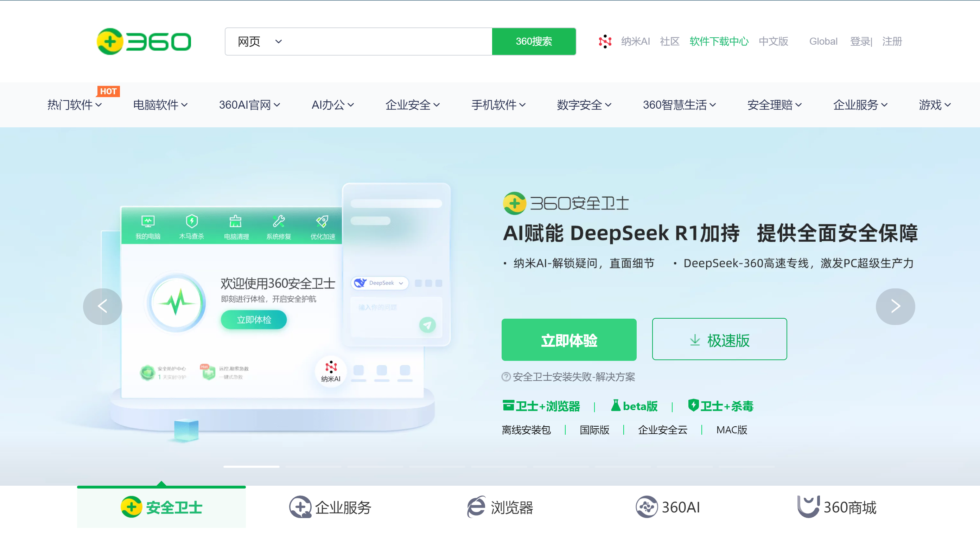Click the 360AI swirl icon in the bottom tabs
980x536 pixels.
(647, 507)
